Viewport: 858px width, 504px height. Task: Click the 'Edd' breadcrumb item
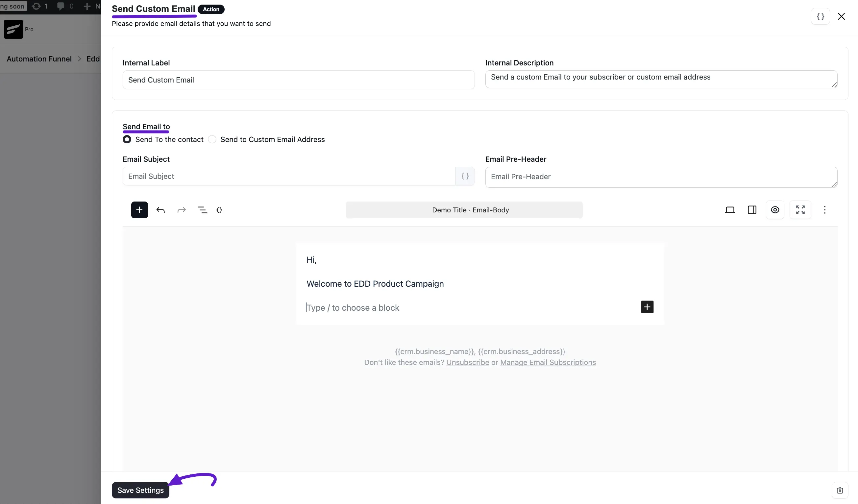click(93, 59)
